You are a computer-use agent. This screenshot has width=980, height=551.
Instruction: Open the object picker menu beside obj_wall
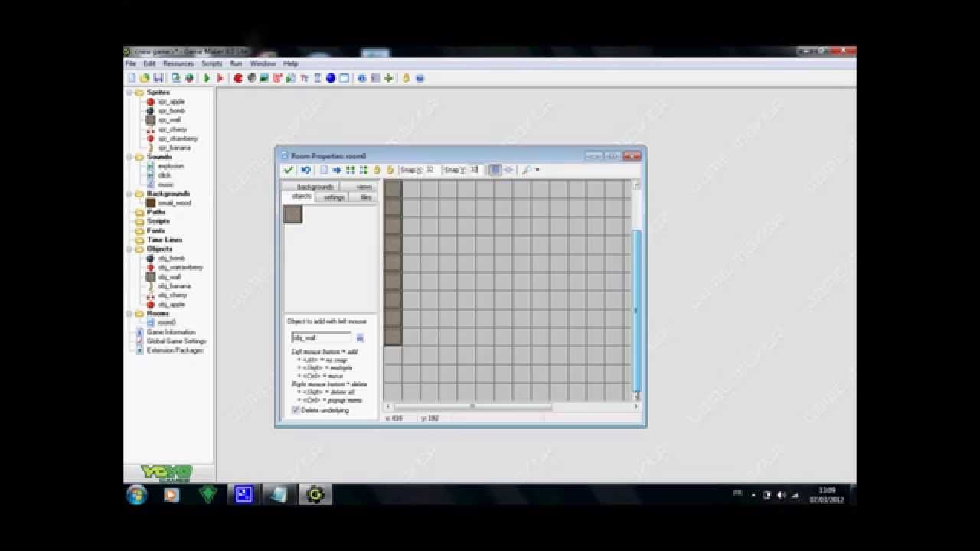(x=360, y=337)
